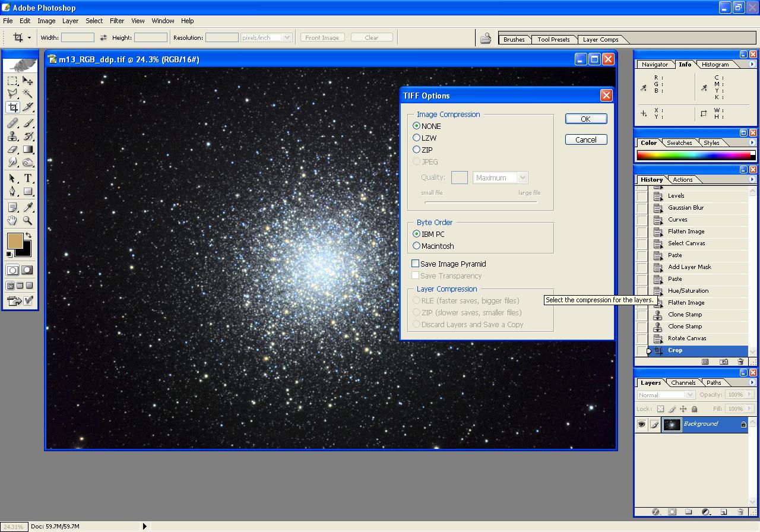
Task: Click the foreground color swatch
Action: (15, 240)
